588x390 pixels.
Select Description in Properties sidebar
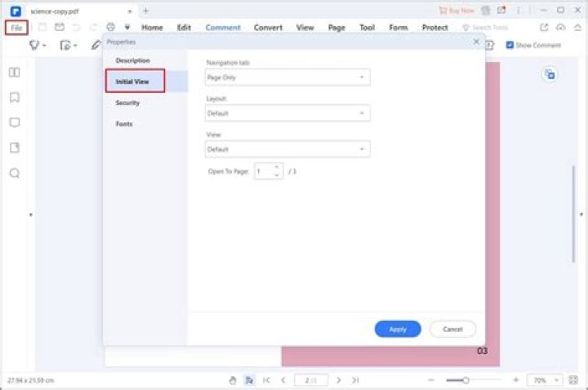point(133,60)
